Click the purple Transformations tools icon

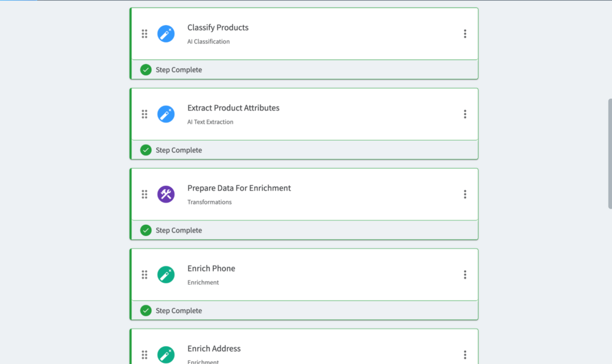tap(166, 194)
